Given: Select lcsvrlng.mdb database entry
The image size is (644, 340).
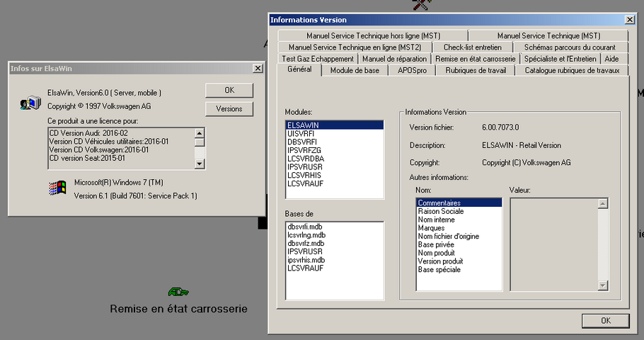Looking at the screenshot, I should [x=335, y=234].
